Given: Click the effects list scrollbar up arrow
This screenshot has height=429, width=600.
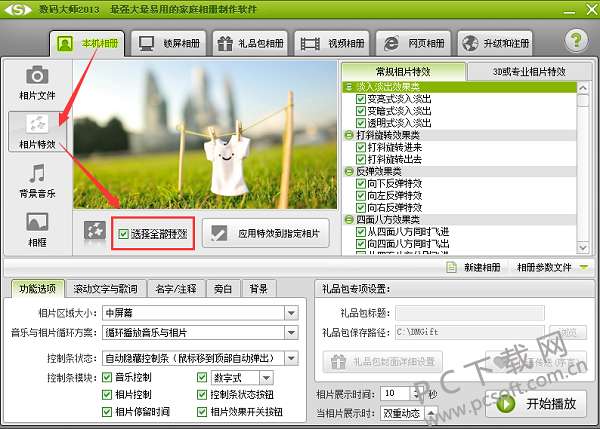Looking at the screenshot, I should [582, 88].
